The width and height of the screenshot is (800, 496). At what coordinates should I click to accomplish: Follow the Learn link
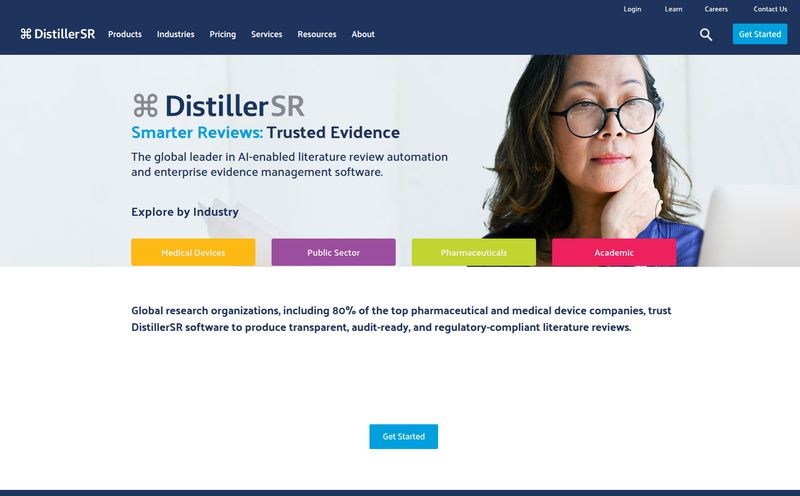(x=673, y=9)
